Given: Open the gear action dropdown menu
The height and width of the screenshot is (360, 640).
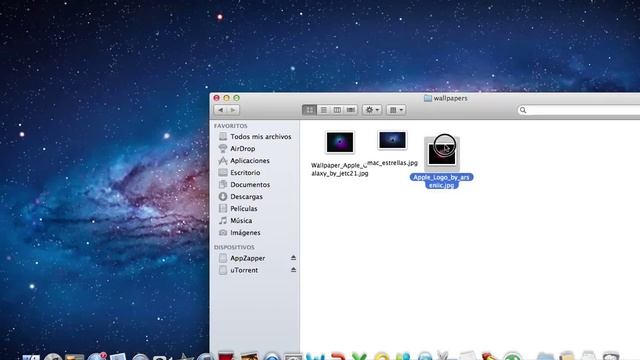Looking at the screenshot, I should click(x=372, y=110).
